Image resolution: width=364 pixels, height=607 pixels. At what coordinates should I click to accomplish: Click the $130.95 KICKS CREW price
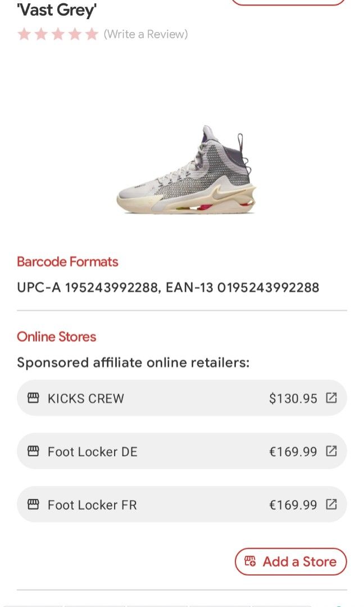293,398
